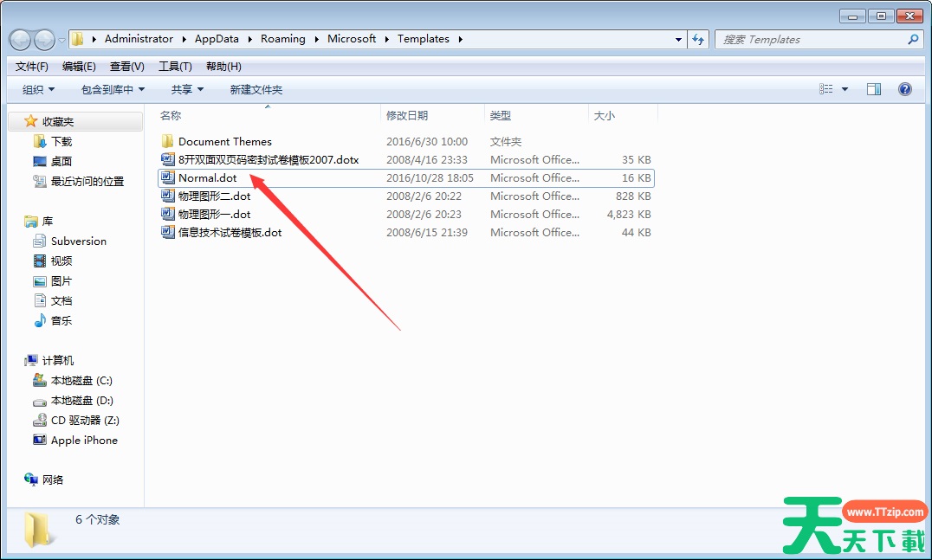This screenshot has height=560, width=932.
Task: Open the 编辑(E) menu
Action: click(79, 67)
